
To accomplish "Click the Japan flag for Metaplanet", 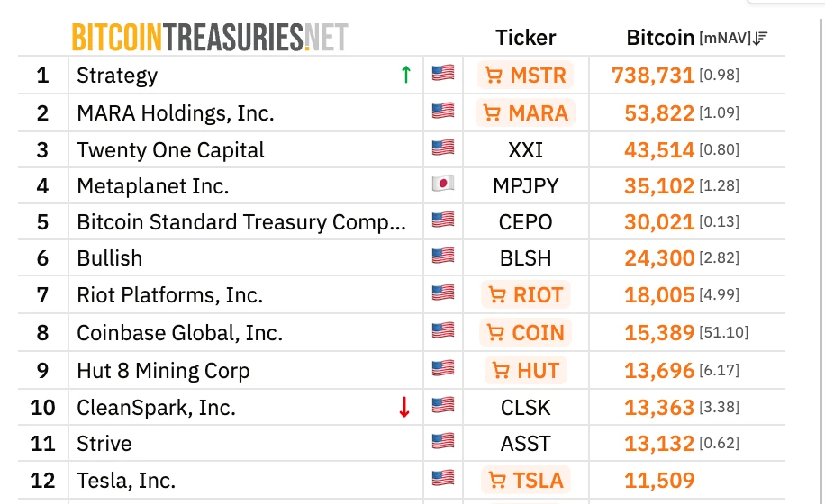I will [442, 184].
